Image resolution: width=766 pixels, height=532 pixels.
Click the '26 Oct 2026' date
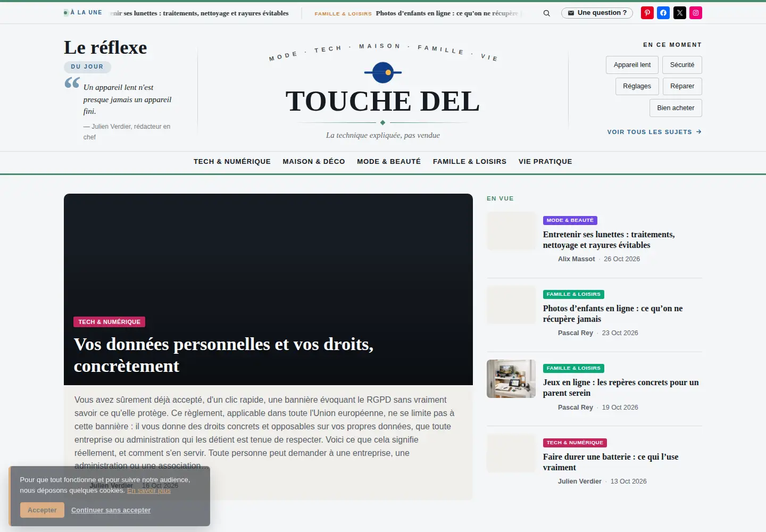[622, 259]
